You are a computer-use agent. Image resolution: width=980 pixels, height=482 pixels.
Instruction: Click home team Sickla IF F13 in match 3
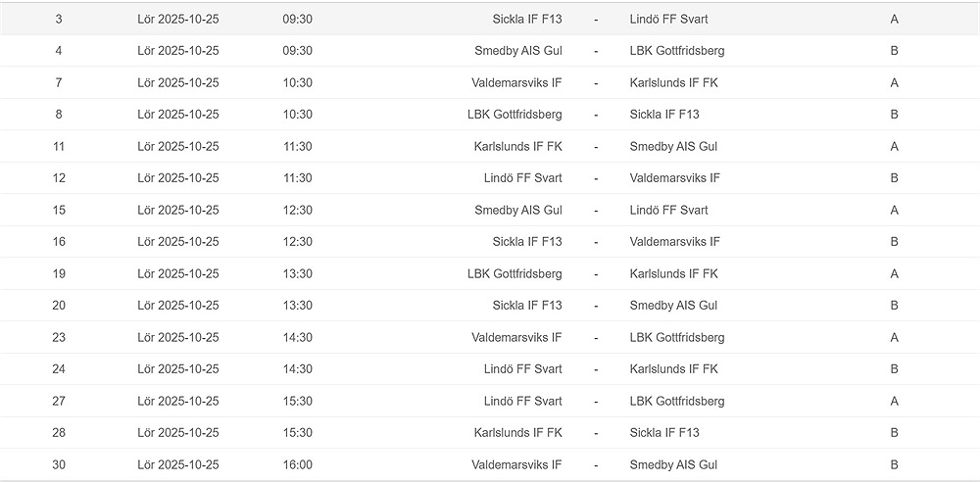pyautogui.click(x=527, y=19)
